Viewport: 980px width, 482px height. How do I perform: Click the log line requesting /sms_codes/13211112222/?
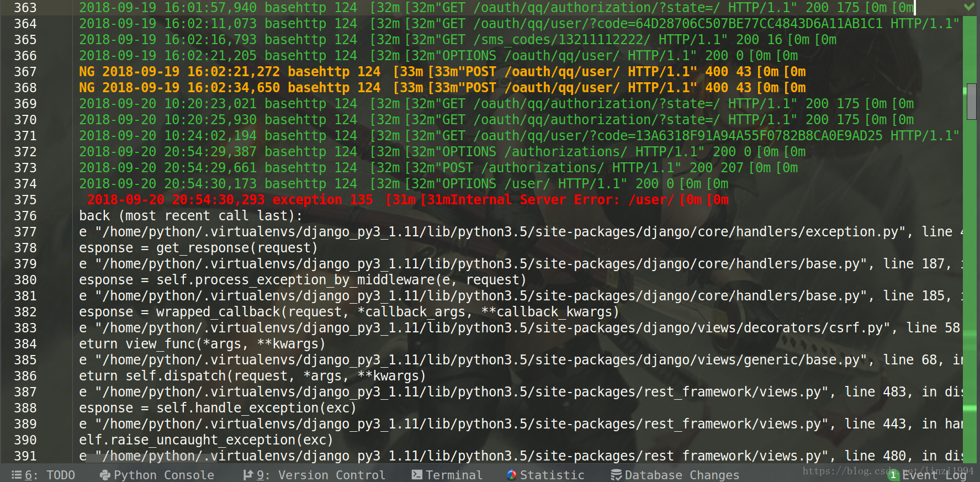coord(458,40)
